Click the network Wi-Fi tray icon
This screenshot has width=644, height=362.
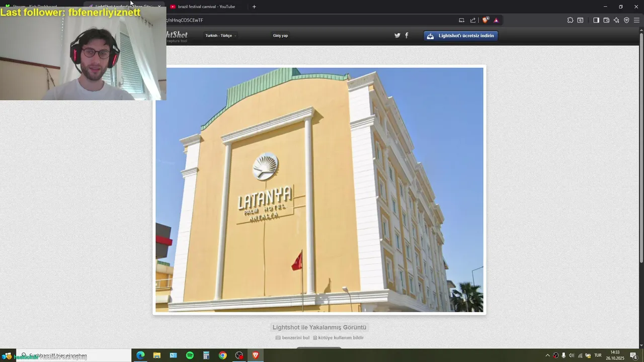580,355
